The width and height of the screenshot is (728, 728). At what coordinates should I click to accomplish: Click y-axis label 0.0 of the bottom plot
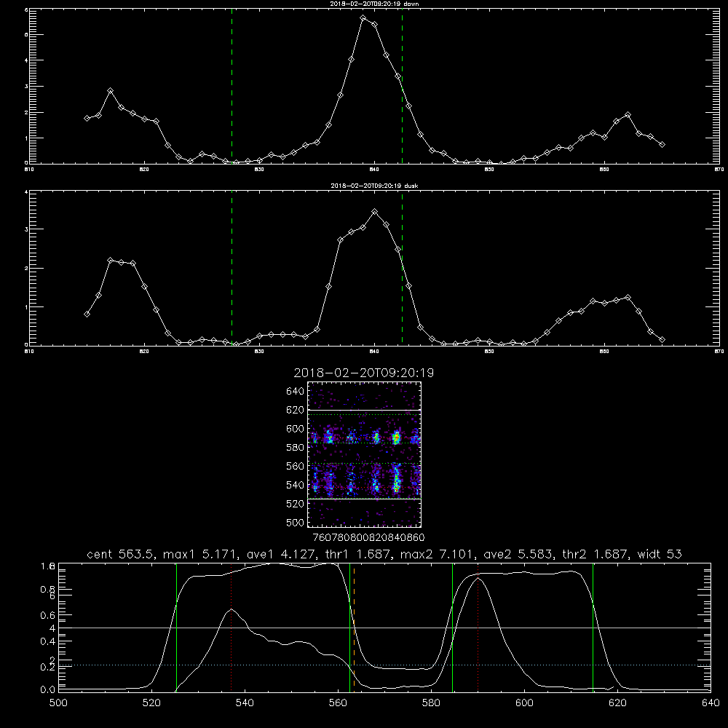[48, 690]
